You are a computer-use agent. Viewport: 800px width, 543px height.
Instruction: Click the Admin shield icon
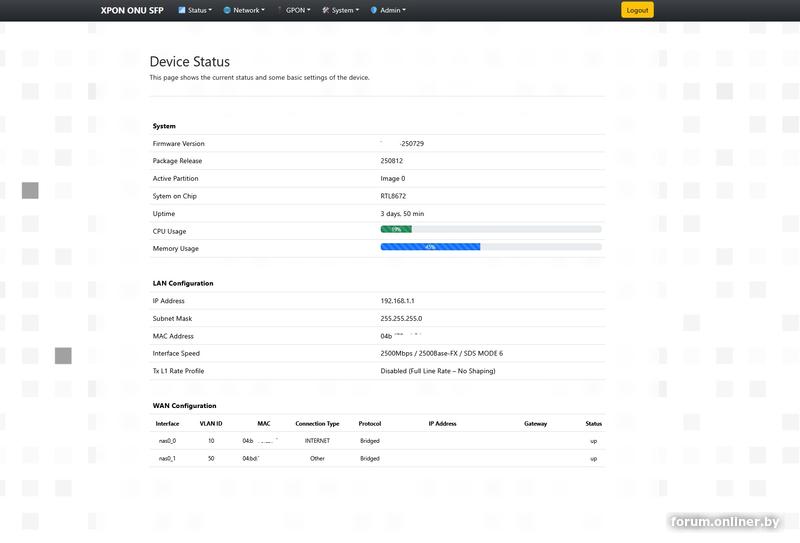[374, 10]
